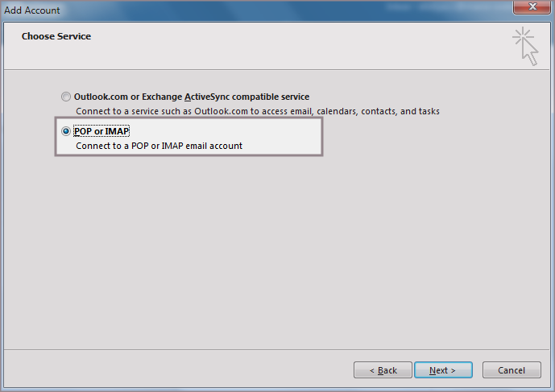Click the Add Account title bar
The height and width of the screenshot is (392, 555).
(x=242, y=10)
